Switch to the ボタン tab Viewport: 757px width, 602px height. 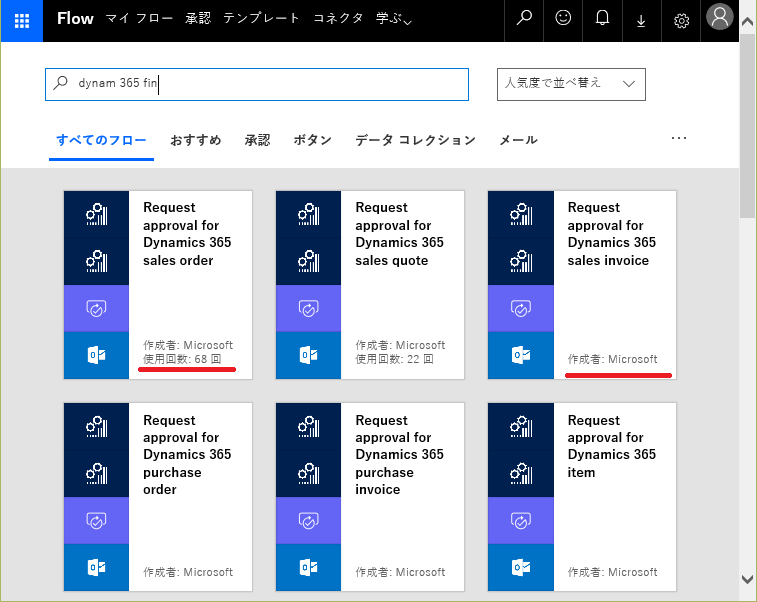(x=312, y=140)
